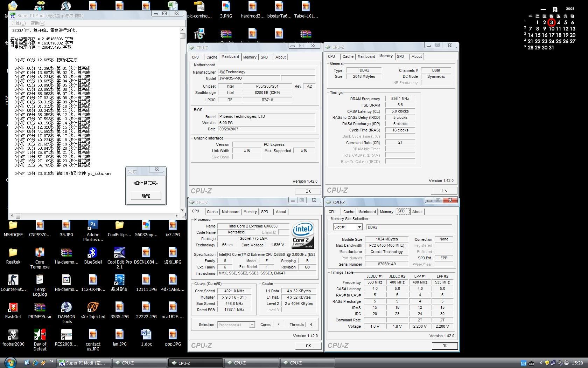Select CPU tab in Memory CPU-Z window

pyautogui.click(x=331, y=56)
